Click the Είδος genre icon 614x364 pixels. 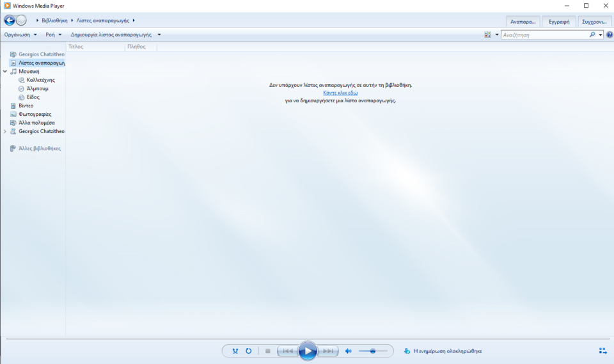click(22, 97)
